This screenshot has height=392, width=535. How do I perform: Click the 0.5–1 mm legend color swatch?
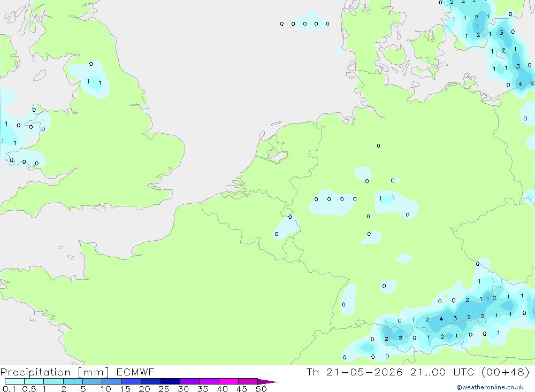click(34, 381)
